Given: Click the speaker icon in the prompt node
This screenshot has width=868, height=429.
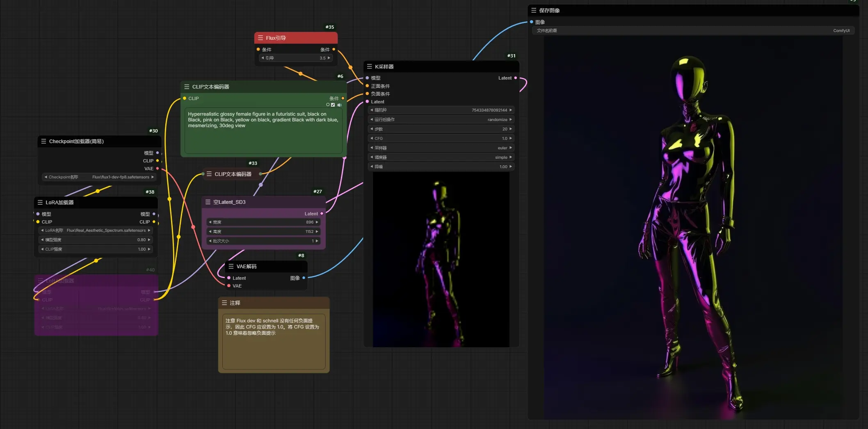Looking at the screenshot, I should coord(339,105).
